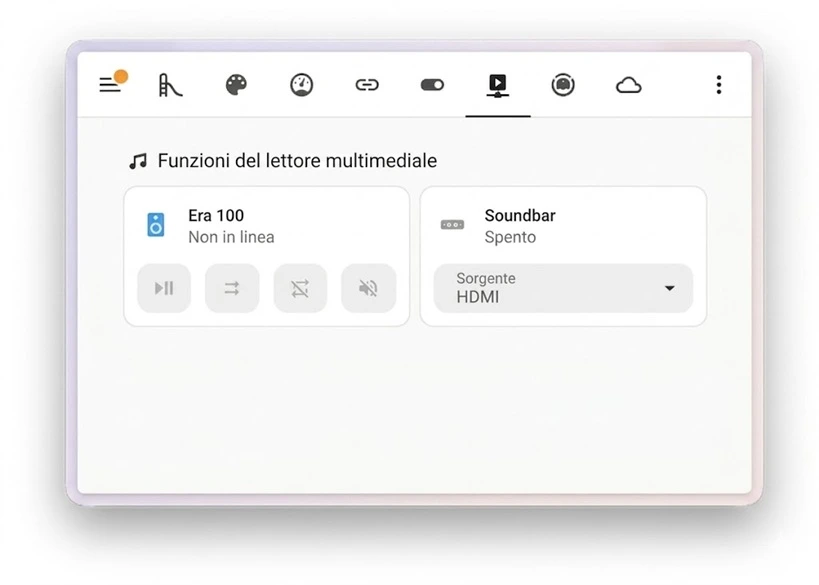Open the gauge dashboard tab
This screenshot has width=819, height=585.
point(301,85)
